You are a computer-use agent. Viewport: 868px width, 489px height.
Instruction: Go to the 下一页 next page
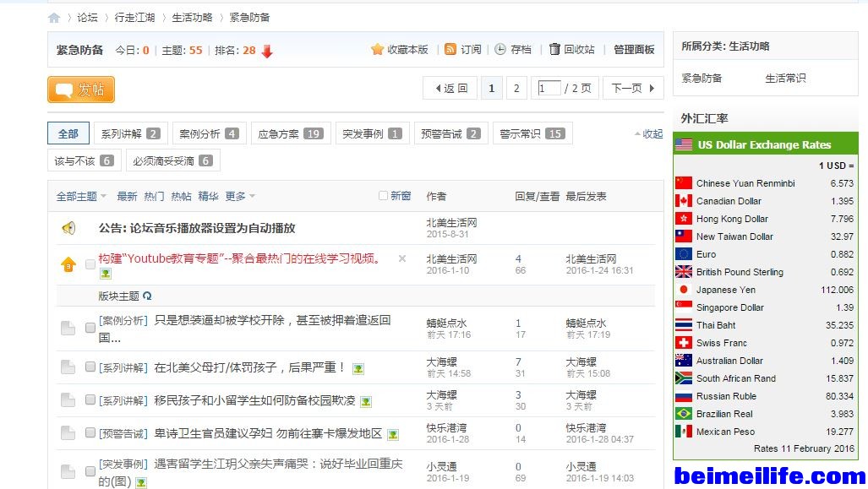(632, 89)
